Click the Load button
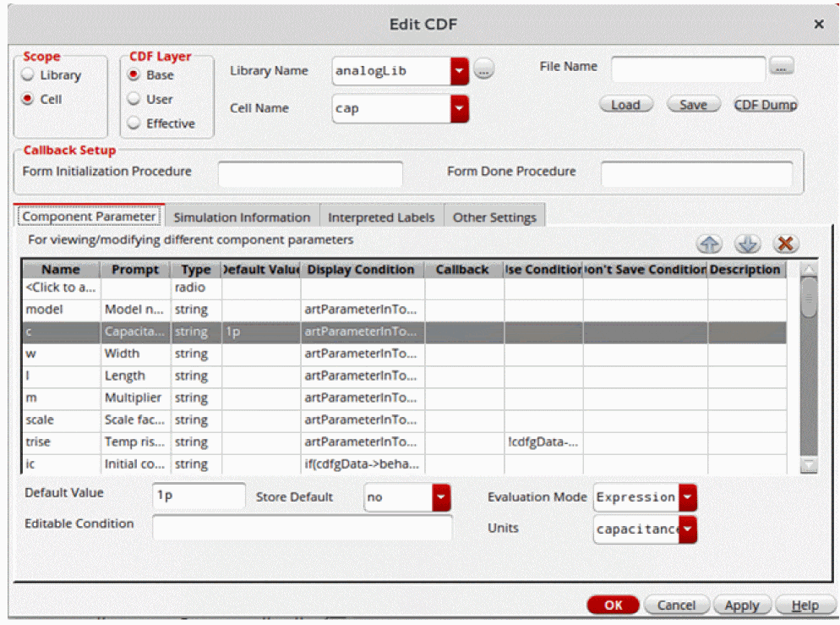The width and height of the screenshot is (840, 625). pos(625,105)
